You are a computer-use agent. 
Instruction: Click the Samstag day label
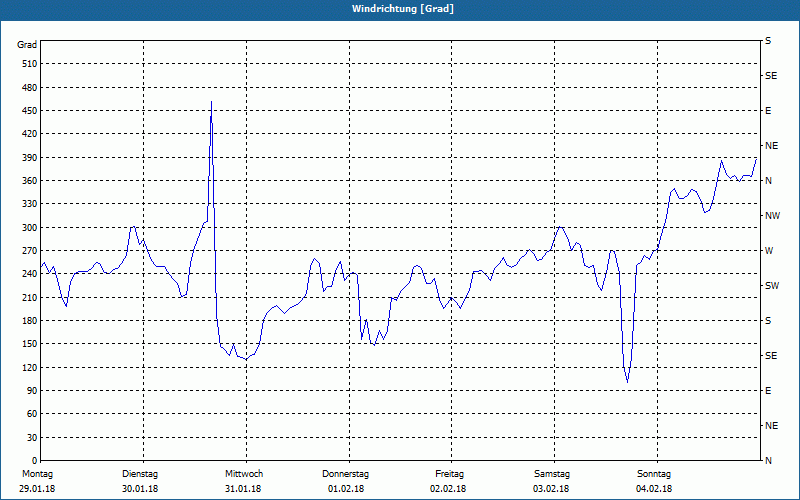[x=552, y=474]
